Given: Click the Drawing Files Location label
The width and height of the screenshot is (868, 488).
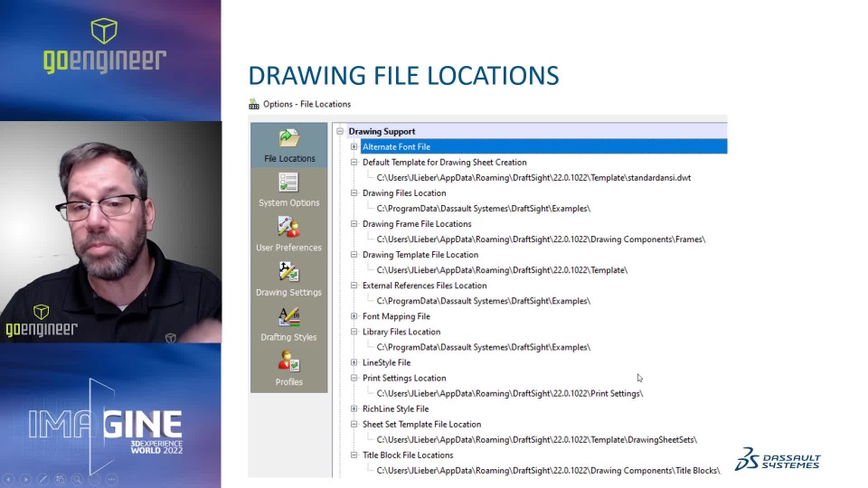Looking at the screenshot, I should 404,193.
